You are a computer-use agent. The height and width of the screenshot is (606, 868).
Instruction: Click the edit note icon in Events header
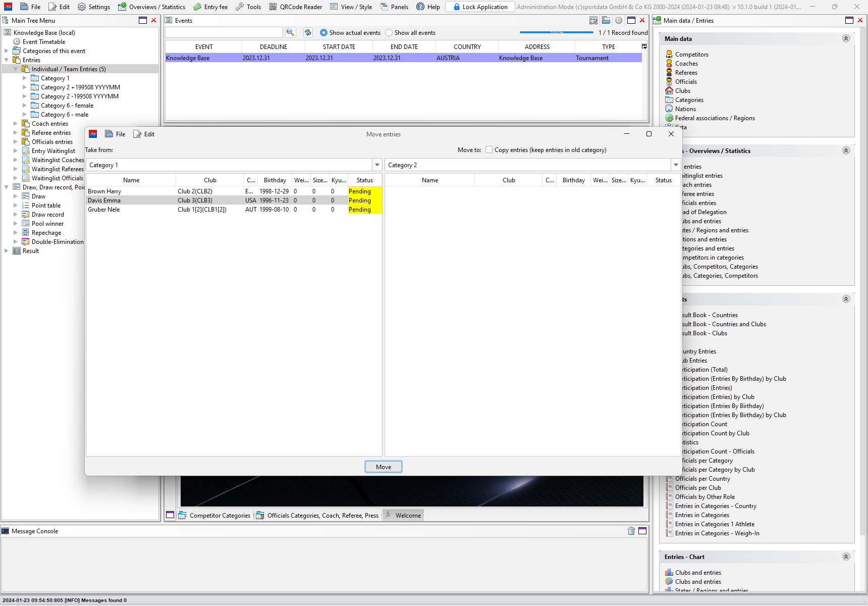click(x=593, y=20)
